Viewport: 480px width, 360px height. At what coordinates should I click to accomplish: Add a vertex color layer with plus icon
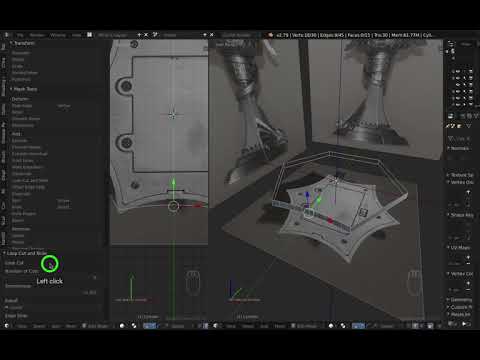468,283
